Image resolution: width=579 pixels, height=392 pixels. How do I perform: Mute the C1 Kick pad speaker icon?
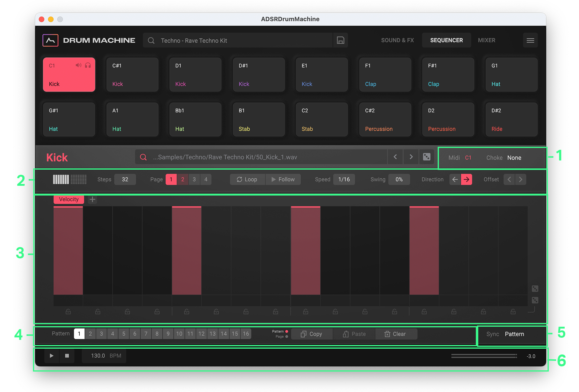[78, 65]
